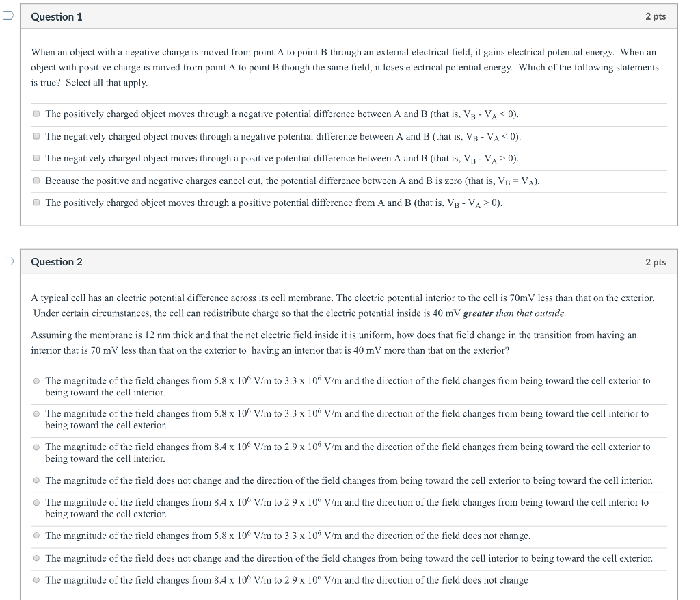
Task: Click the 2 pts label of Question 1
Action: pos(655,16)
